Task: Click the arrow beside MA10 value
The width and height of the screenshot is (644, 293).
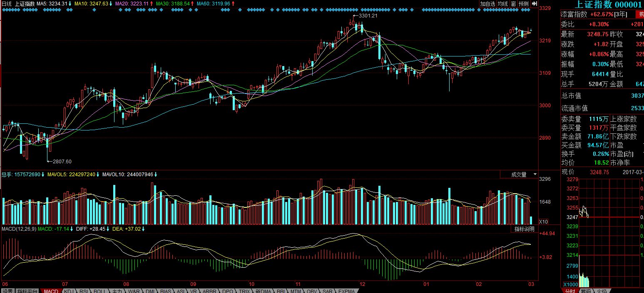Action: (x=111, y=4)
